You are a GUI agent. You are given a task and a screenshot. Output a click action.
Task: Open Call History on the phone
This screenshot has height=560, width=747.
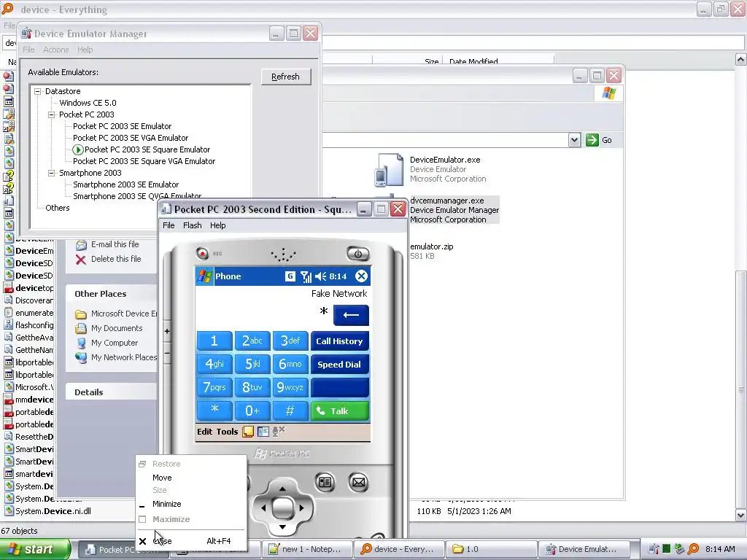(x=340, y=341)
